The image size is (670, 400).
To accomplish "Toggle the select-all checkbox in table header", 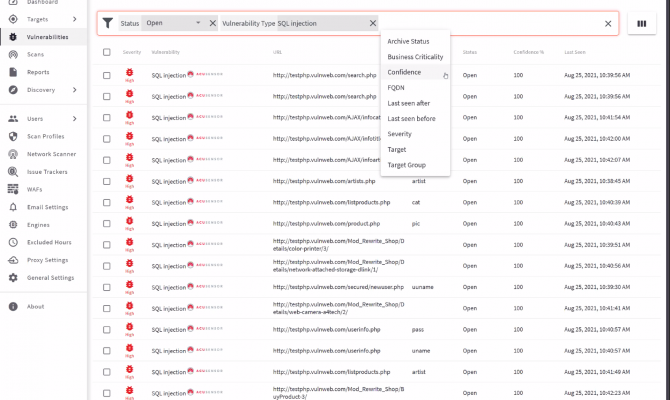I will 106,52.
